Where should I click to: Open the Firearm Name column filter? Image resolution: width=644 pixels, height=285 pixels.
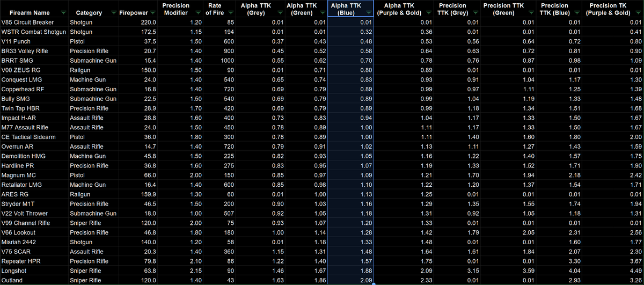coord(64,12)
